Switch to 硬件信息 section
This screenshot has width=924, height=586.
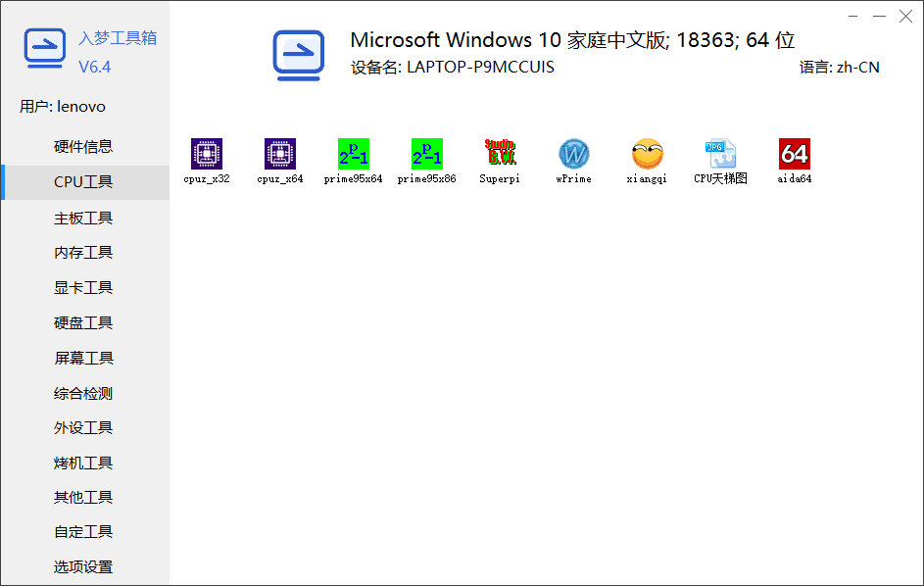pos(85,147)
